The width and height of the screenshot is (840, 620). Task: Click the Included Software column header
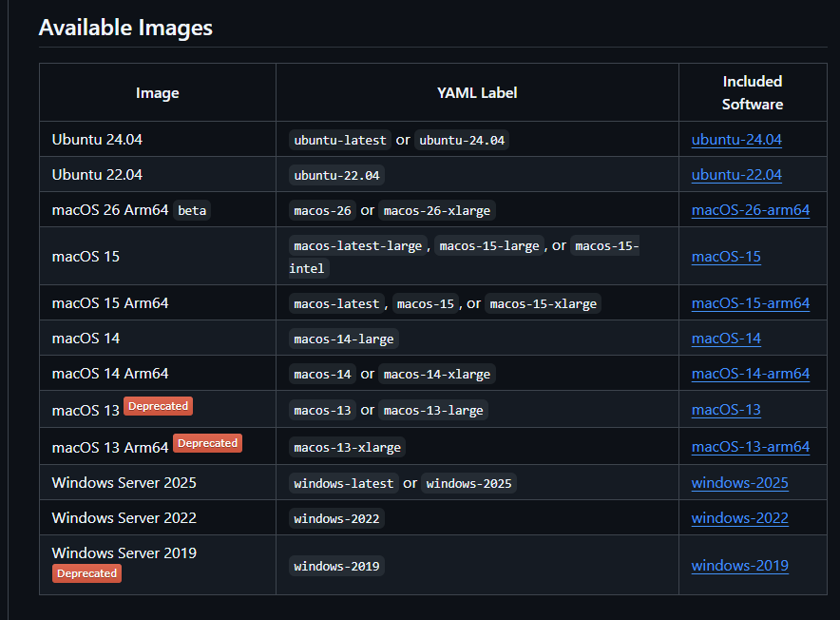pos(753,93)
